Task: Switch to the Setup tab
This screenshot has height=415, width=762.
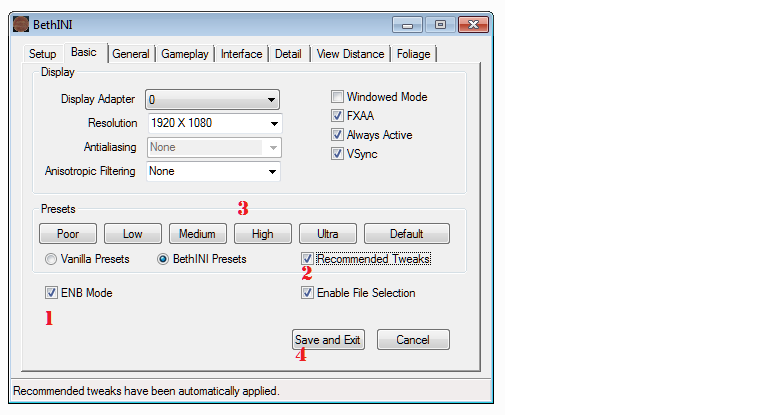Action: [x=42, y=53]
